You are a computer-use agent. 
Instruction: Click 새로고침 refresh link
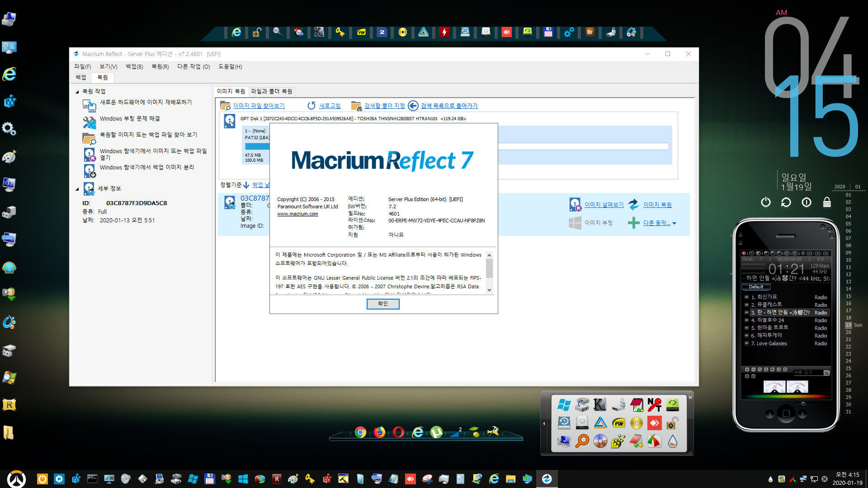330,106
